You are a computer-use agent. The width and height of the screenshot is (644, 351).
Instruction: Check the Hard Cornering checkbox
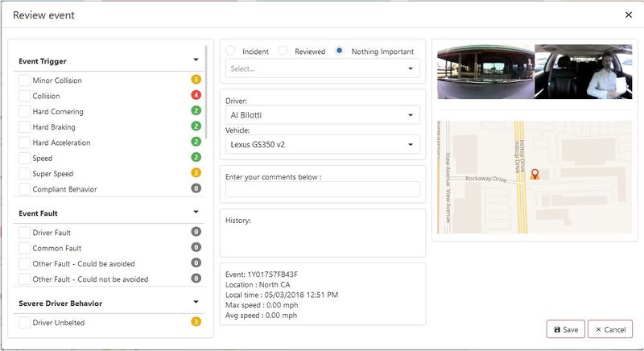click(x=25, y=111)
